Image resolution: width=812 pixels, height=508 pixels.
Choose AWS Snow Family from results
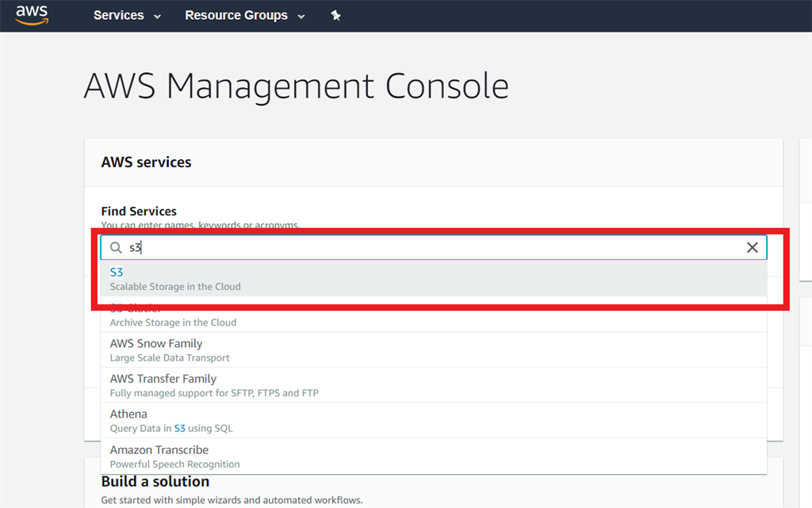[x=434, y=350]
